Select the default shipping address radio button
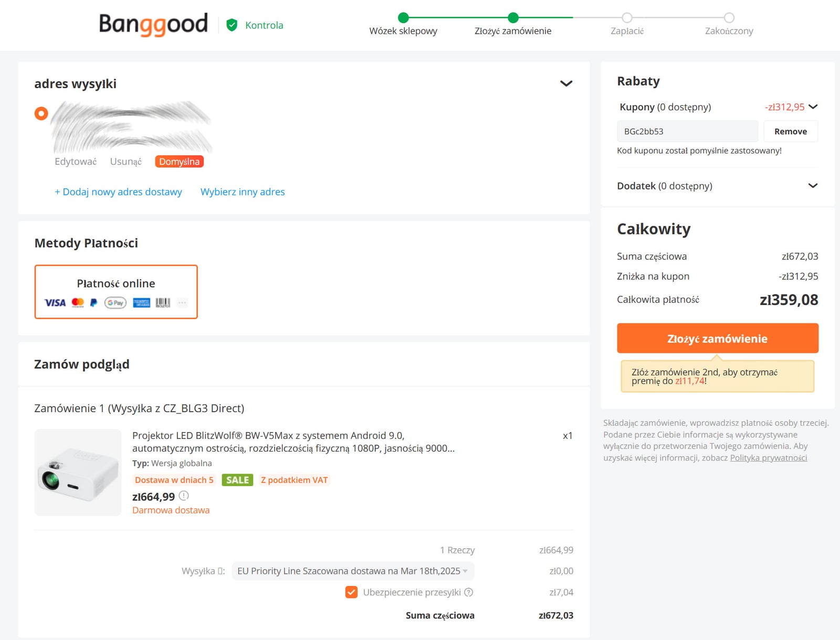The height and width of the screenshot is (640, 840). pos(41,113)
